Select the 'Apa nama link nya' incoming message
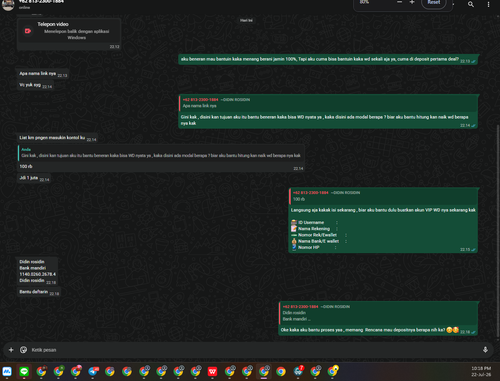This screenshot has height=381, width=500. [x=43, y=74]
